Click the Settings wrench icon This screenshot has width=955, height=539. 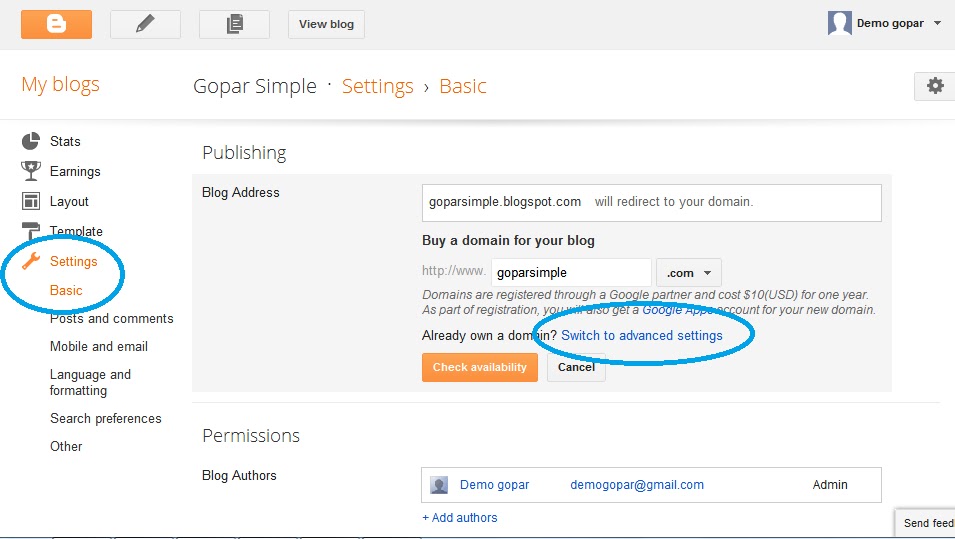point(31,261)
